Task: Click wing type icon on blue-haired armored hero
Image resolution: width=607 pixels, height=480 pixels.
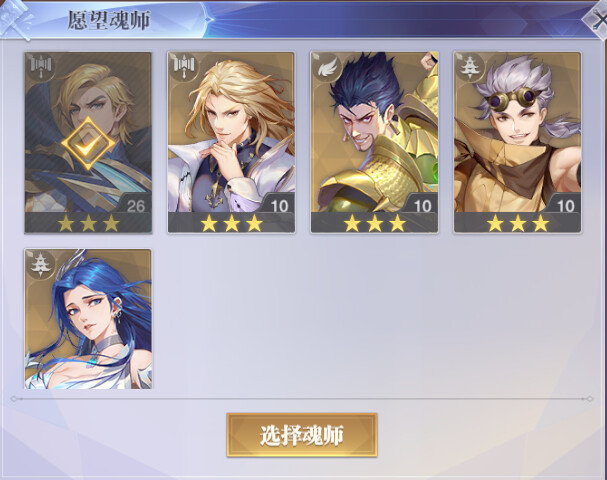Action: point(327,67)
